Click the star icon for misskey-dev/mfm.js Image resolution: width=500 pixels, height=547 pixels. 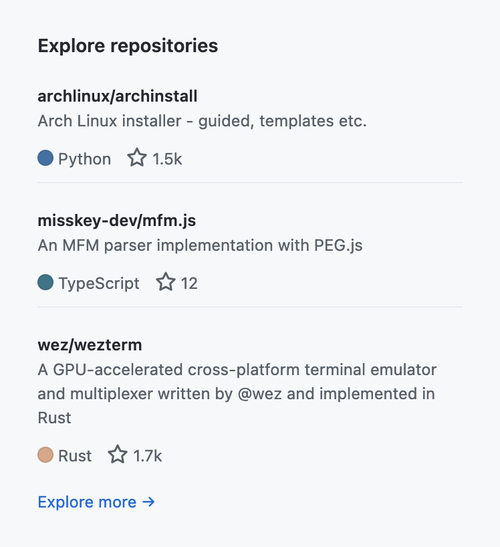tap(165, 282)
